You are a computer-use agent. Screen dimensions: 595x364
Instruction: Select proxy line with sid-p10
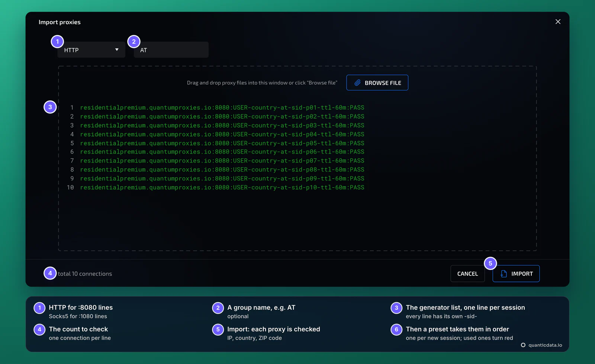pos(222,187)
